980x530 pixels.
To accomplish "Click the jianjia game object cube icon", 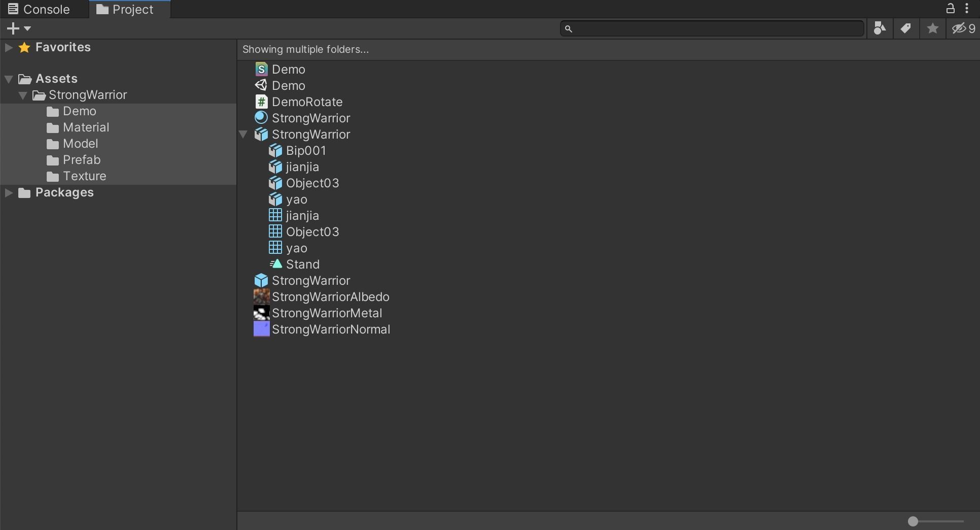I will point(275,167).
